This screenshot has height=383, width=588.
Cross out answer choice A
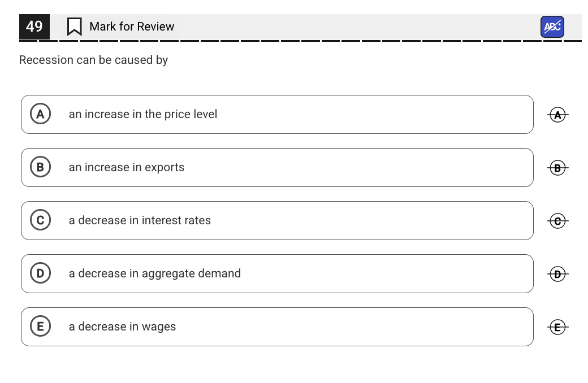pos(557,115)
